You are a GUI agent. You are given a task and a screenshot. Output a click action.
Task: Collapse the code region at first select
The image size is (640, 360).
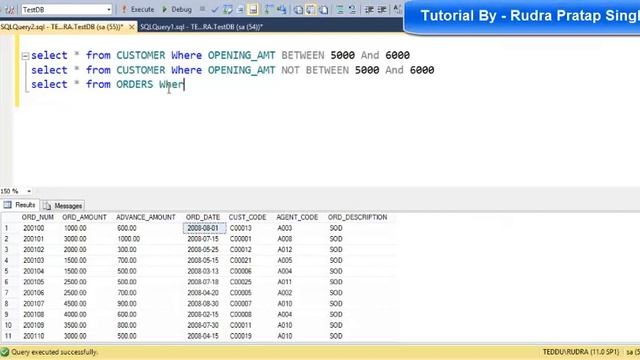tap(25, 56)
